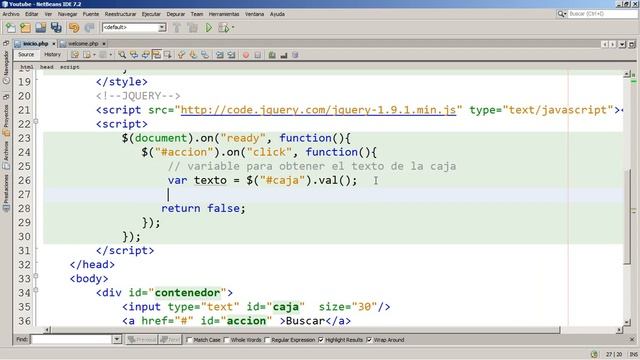Viewport: 640px width, 360px height.
Task: Open the Archivo menu
Action: [11, 14]
